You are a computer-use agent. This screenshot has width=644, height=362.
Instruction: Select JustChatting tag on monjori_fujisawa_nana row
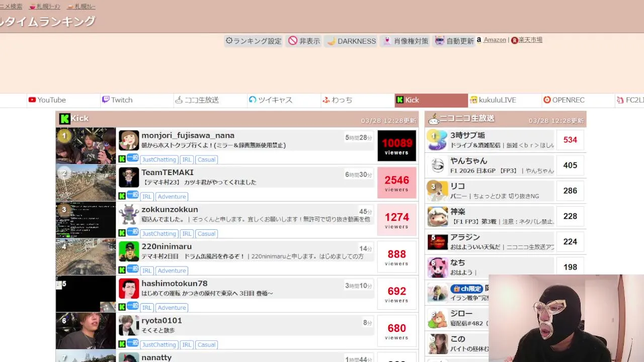pyautogui.click(x=158, y=159)
